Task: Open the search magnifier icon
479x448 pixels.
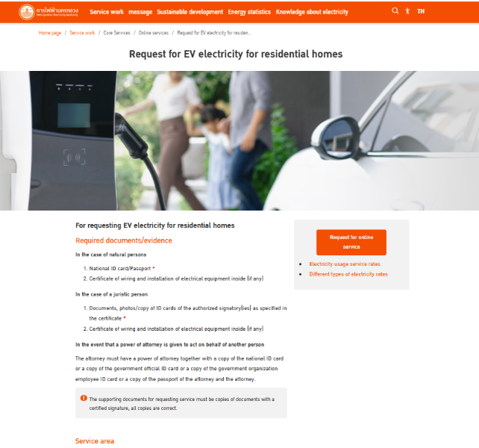Action: [395, 11]
